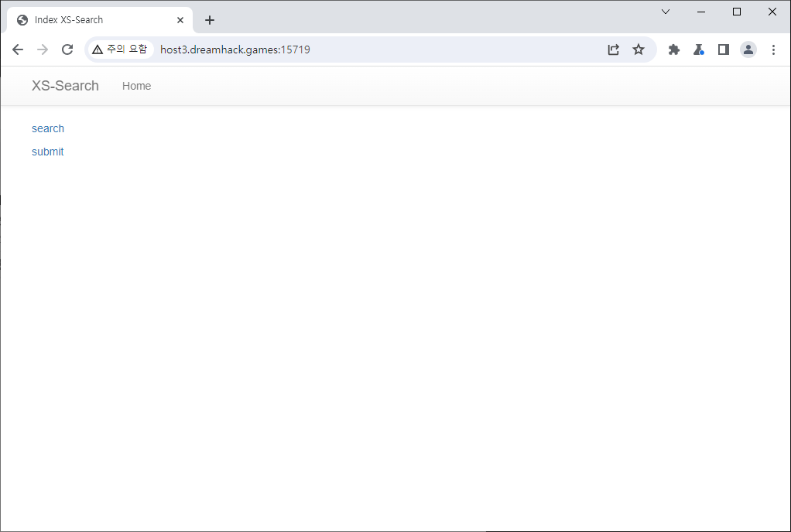Open Chrome Labs flask icon
Image resolution: width=791 pixels, height=532 pixels.
[699, 49]
